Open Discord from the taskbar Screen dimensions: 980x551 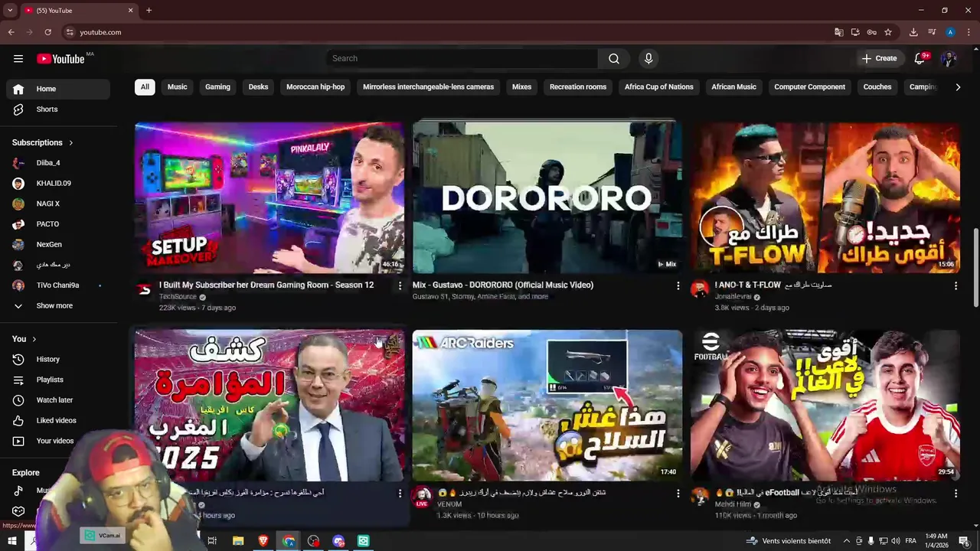click(x=338, y=541)
